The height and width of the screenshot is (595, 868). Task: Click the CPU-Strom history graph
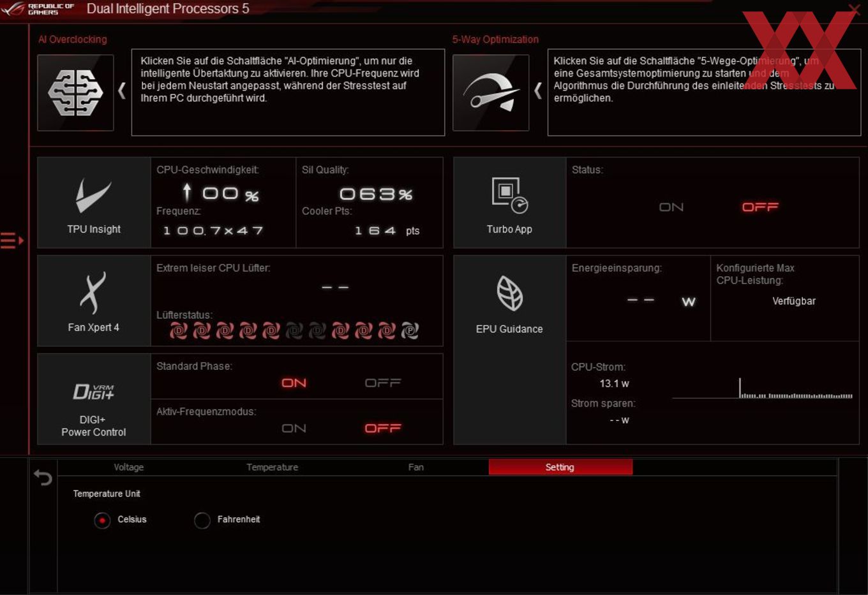coord(762,388)
